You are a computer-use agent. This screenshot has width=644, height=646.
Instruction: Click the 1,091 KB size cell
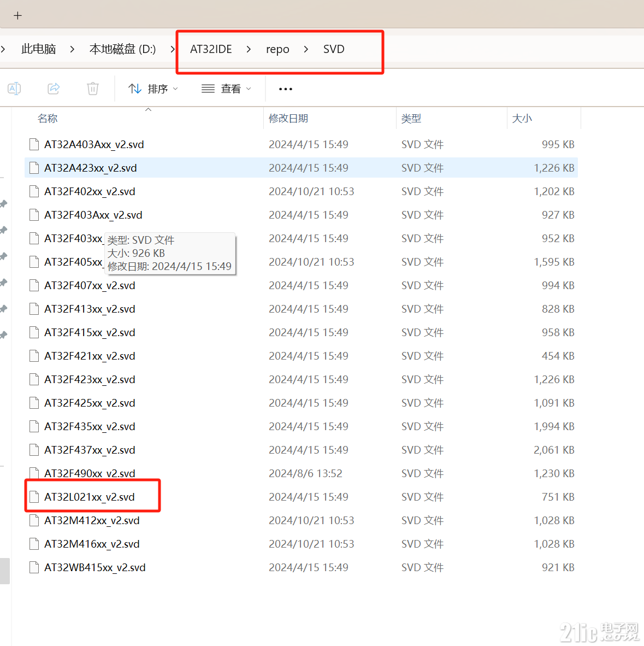pos(554,403)
